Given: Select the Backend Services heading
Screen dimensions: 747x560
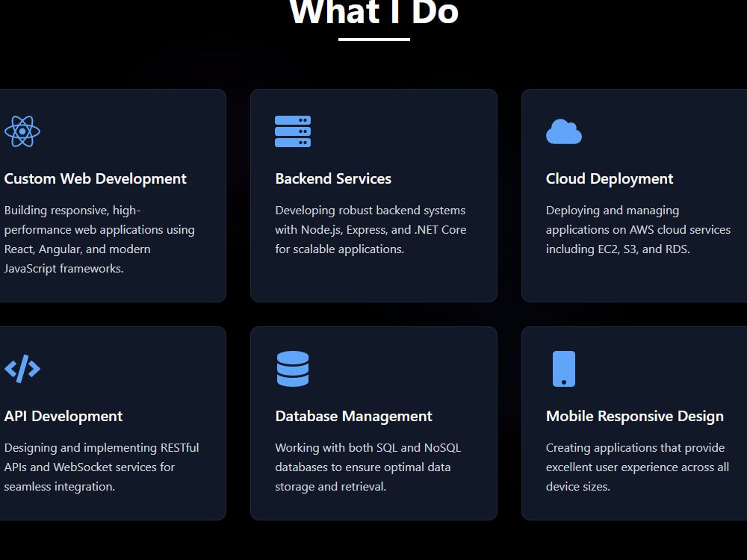Looking at the screenshot, I should [333, 178].
